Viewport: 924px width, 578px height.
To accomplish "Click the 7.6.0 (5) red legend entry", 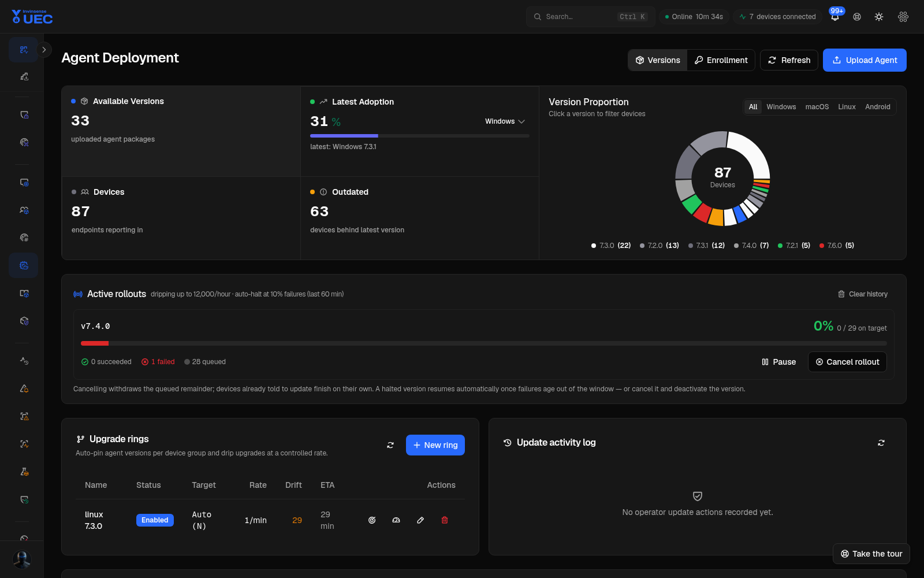I will tap(837, 246).
